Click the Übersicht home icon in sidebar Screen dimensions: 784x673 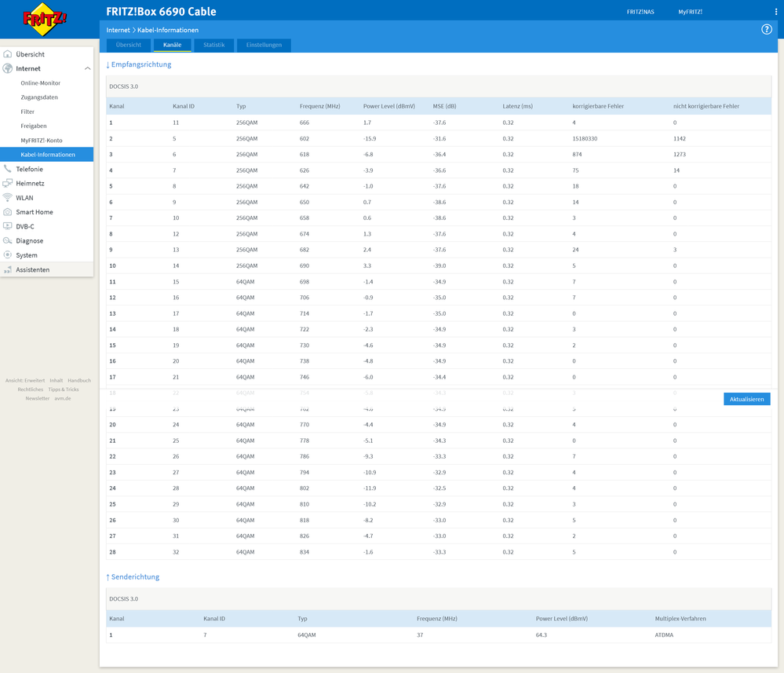tap(8, 54)
